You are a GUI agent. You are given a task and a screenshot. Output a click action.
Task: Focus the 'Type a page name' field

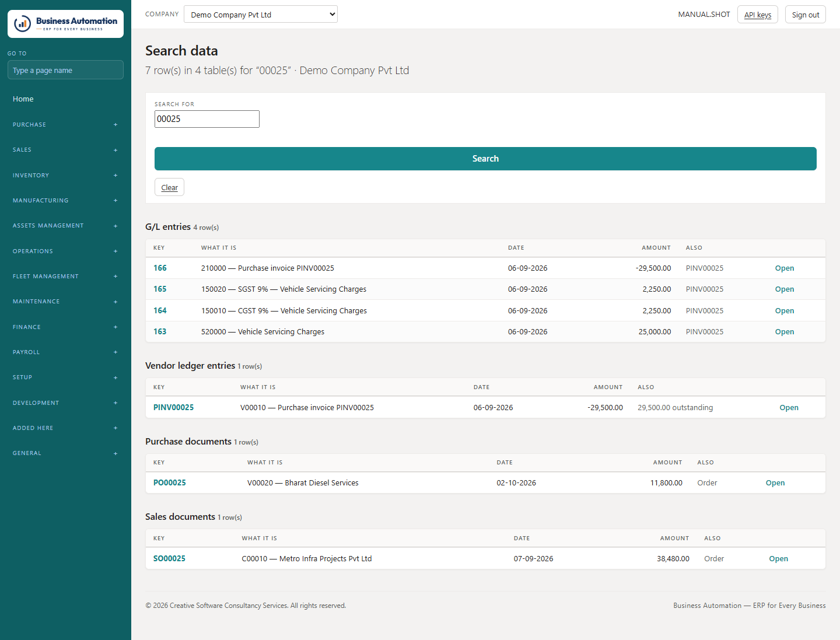click(65, 70)
